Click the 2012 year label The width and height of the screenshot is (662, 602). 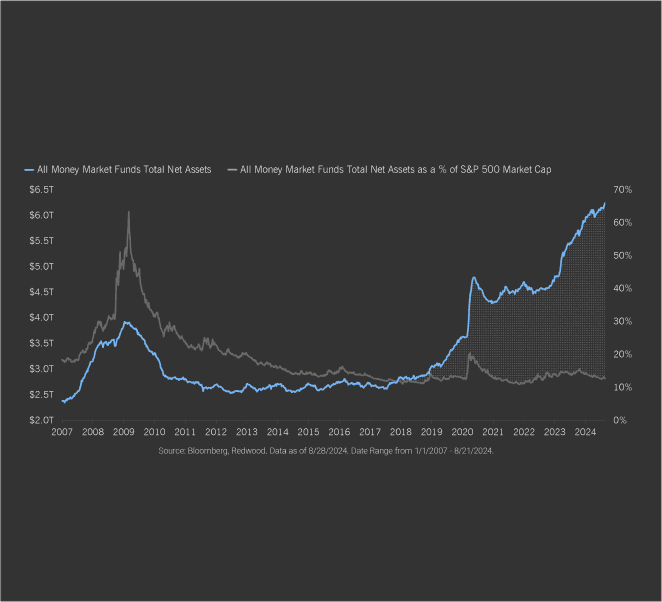(216, 432)
